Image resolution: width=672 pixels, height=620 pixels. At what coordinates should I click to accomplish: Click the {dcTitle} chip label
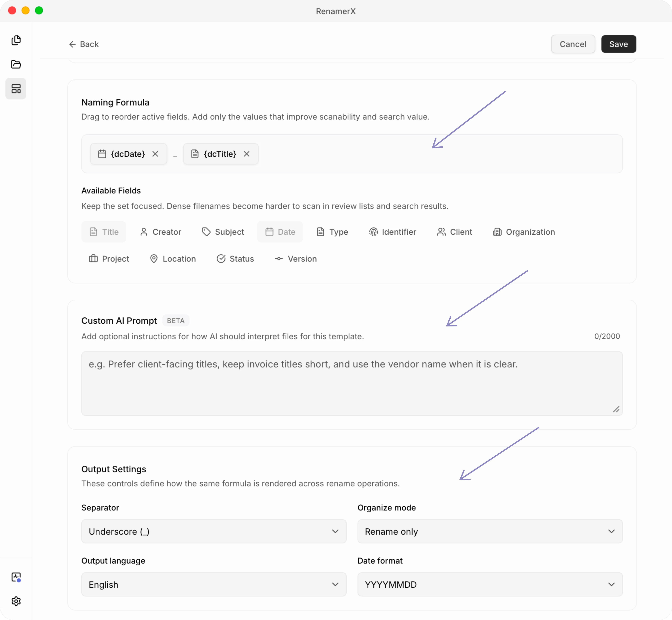(x=220, y=154)
